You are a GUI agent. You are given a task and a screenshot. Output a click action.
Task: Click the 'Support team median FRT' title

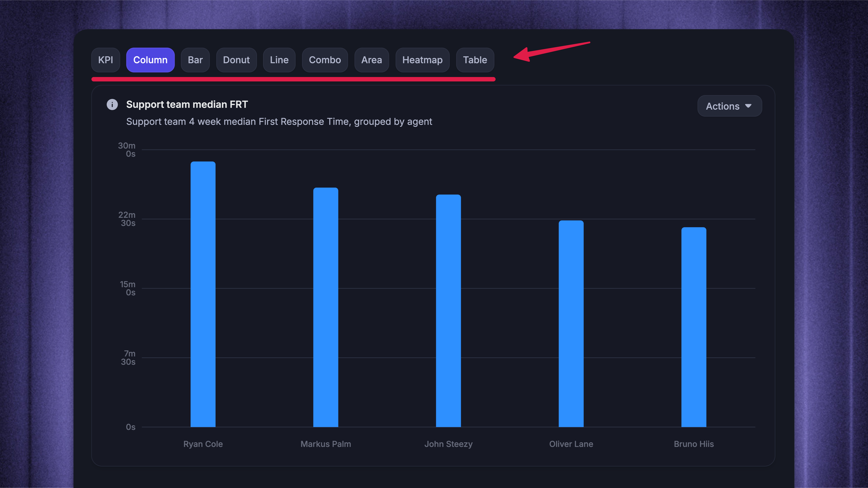coord(187,104)
